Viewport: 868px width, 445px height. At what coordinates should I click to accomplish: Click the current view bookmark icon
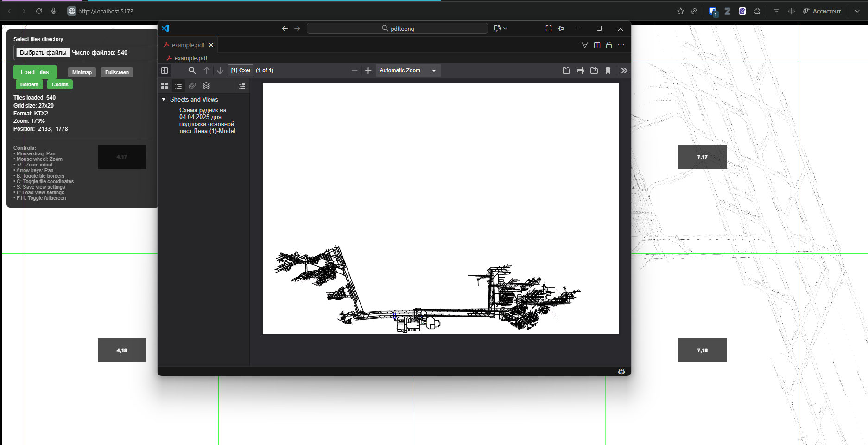click(x=608, y=70)
